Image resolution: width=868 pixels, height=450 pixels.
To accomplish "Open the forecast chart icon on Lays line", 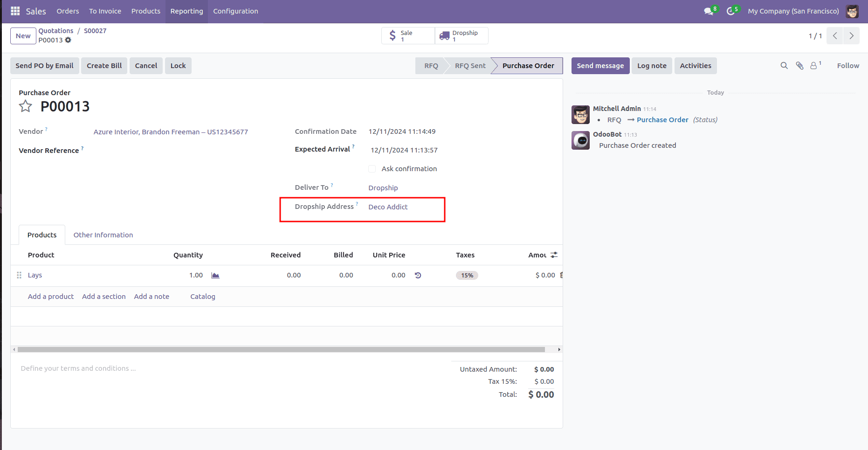I will point(215,275).
